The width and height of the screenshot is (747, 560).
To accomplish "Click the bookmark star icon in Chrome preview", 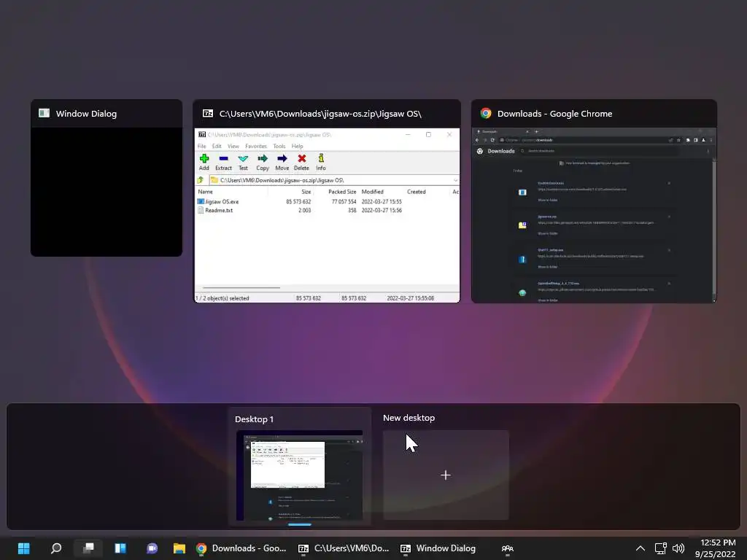I will pyautogui.click(x=679, y=140).
